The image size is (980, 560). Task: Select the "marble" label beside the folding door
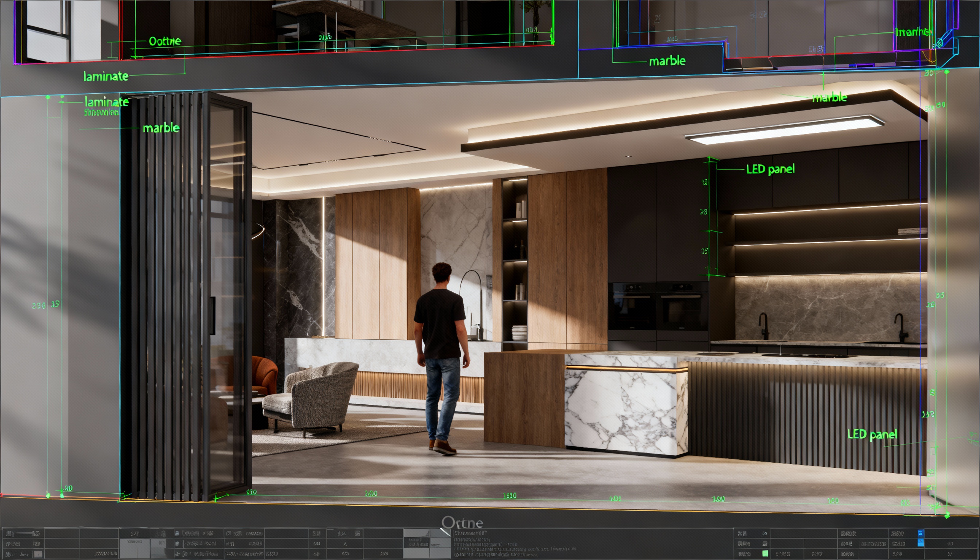coord(161,128)
